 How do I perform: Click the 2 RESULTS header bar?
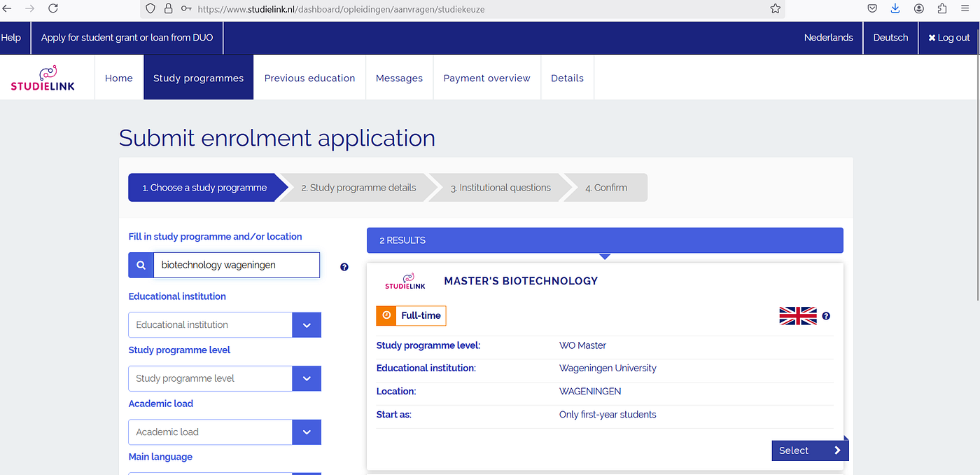[x=605, y=240]
